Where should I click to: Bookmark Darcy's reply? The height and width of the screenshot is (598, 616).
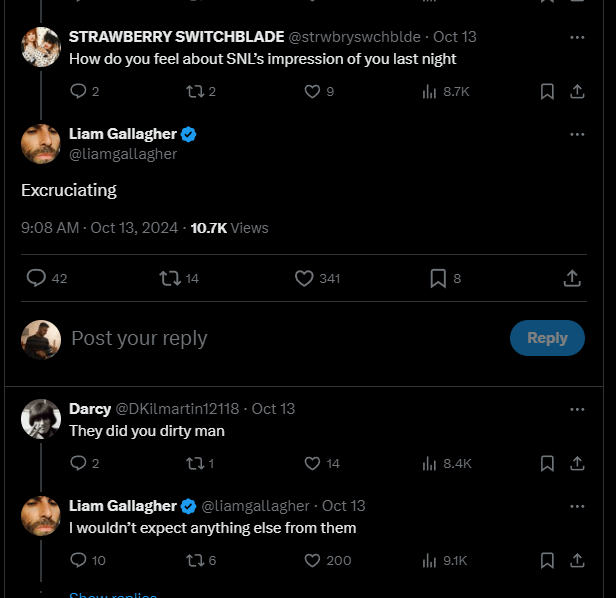pyautogui.click(x=547, y=464)
